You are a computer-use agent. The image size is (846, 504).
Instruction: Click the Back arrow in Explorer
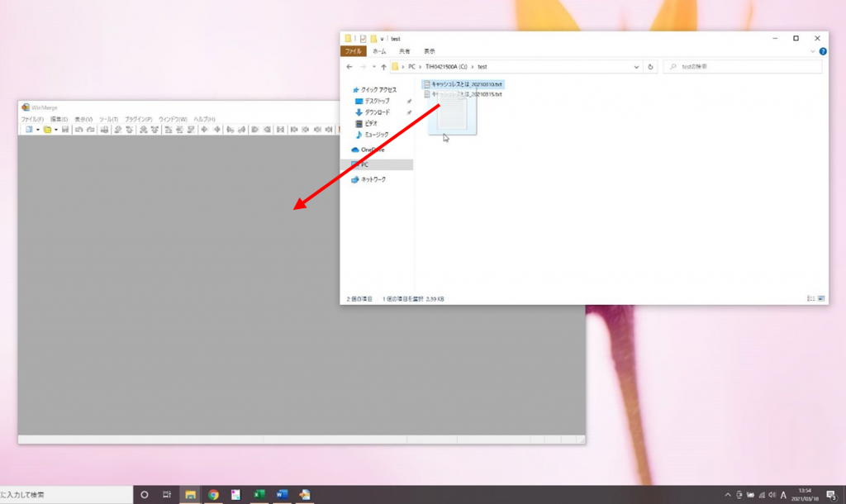tap(349, 67)
